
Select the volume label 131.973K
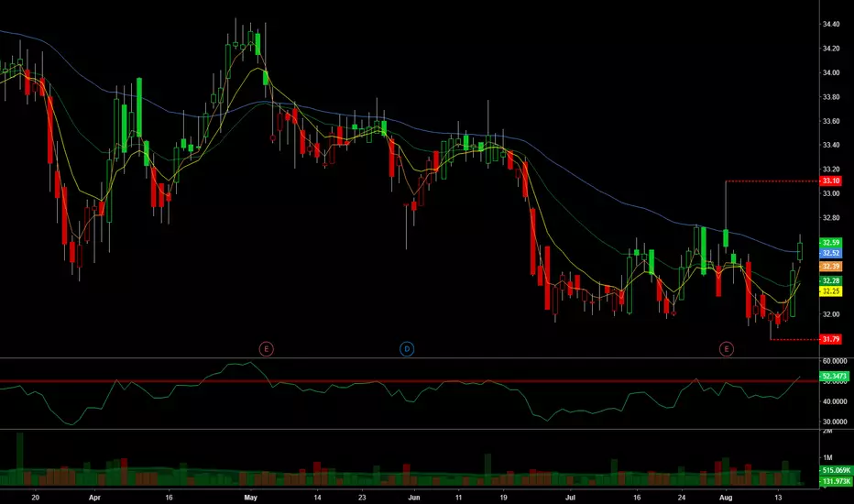pos(836,481)
